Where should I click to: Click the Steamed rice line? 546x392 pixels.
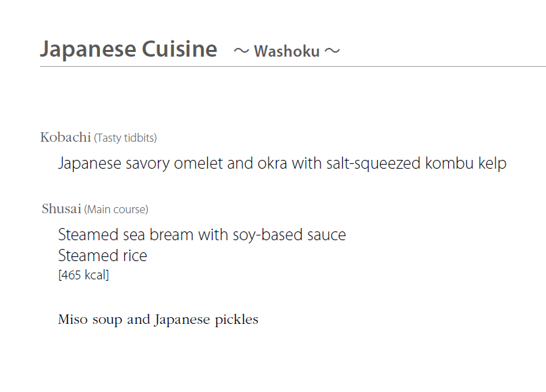103,256
